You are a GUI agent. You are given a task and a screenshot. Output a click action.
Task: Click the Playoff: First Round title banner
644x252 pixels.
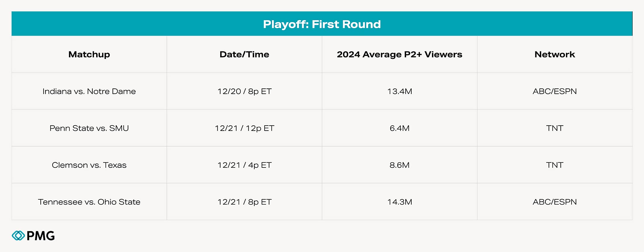coord(322,24)
